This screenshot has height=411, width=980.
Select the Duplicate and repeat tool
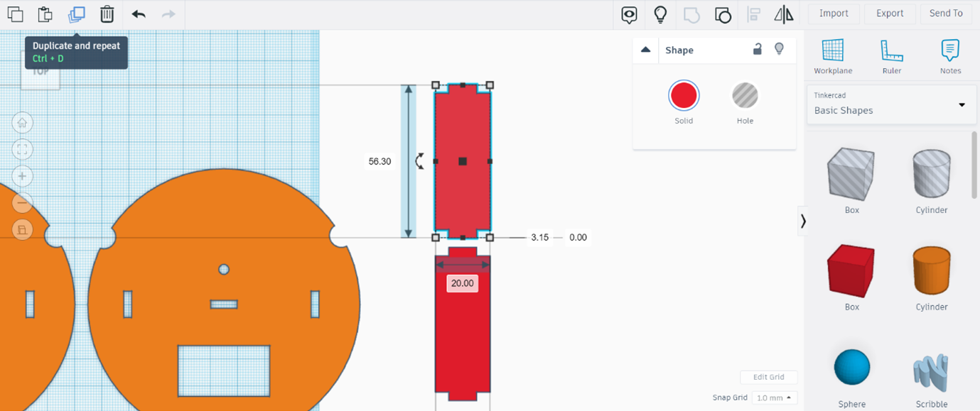pos(76,13)
